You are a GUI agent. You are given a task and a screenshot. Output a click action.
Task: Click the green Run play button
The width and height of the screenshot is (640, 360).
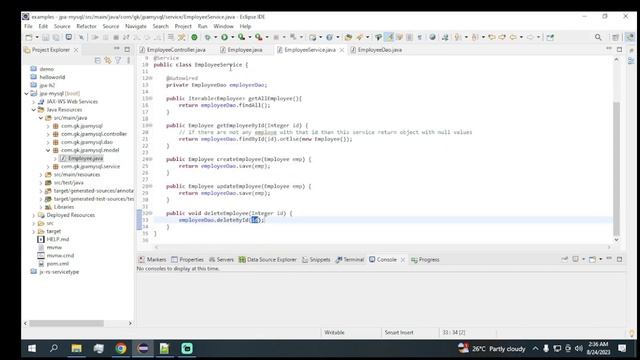(224, 37)
